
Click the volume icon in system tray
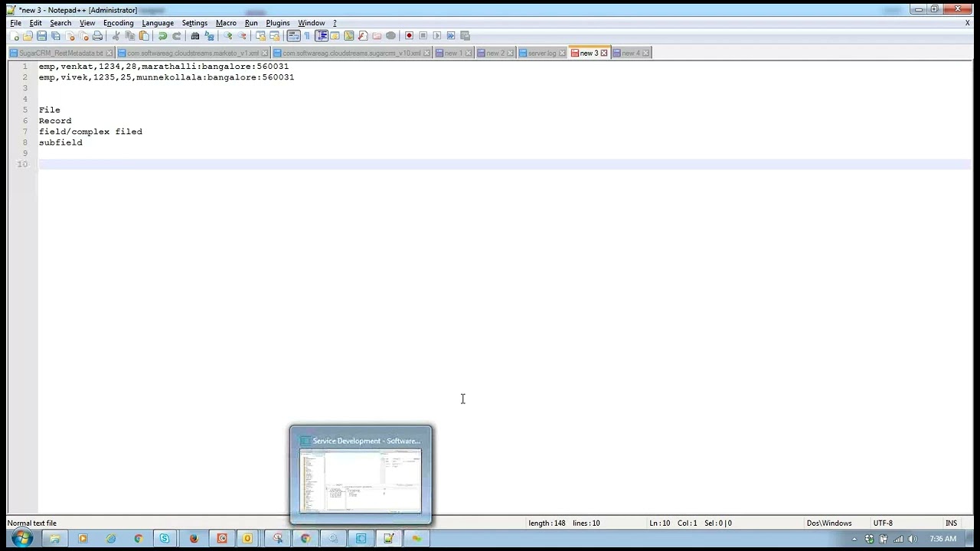click(912, 539)
